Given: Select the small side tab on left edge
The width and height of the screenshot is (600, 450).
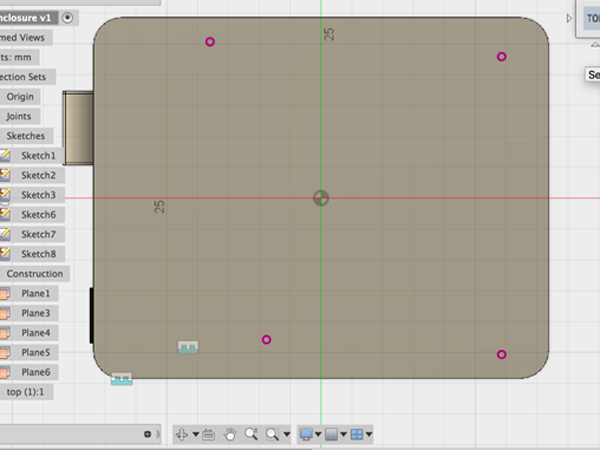Looking at the screenshot, I should click(x=78, y=128).
